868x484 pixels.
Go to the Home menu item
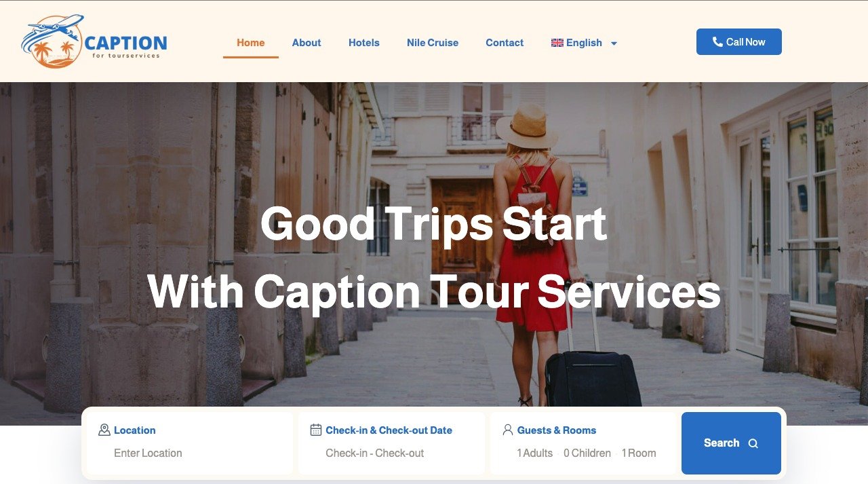tap(251, 43)
